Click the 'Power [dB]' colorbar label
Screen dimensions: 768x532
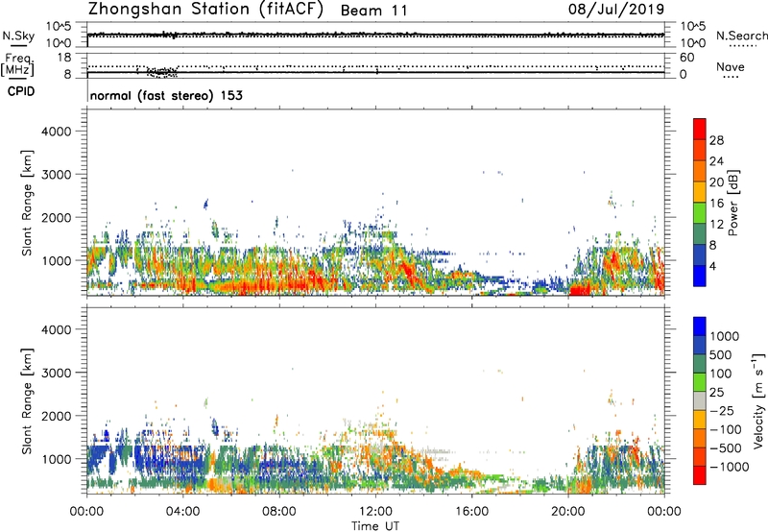tap(733, 204)
